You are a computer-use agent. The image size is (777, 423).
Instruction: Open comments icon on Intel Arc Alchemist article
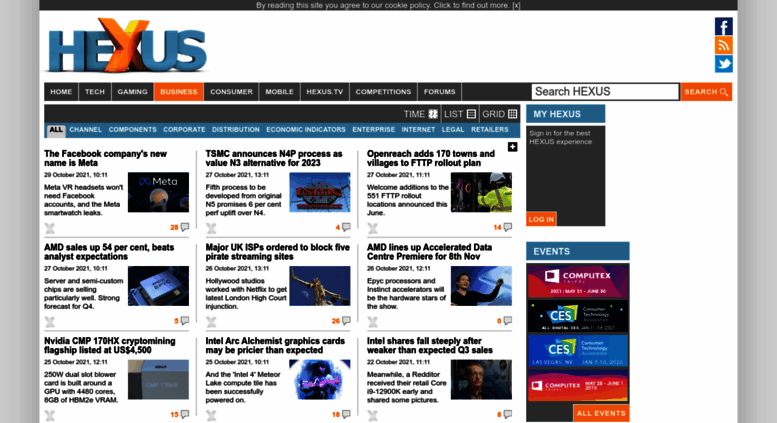click(x=346, y=414)
